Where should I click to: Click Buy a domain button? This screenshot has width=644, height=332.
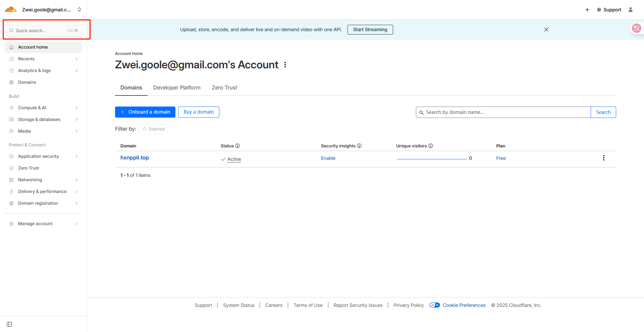coord(199,112)
